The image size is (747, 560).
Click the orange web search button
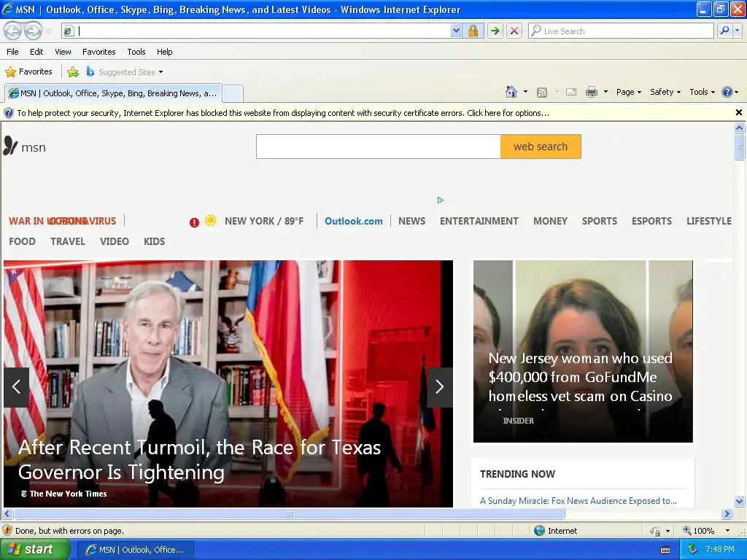(x=541, y=147)
